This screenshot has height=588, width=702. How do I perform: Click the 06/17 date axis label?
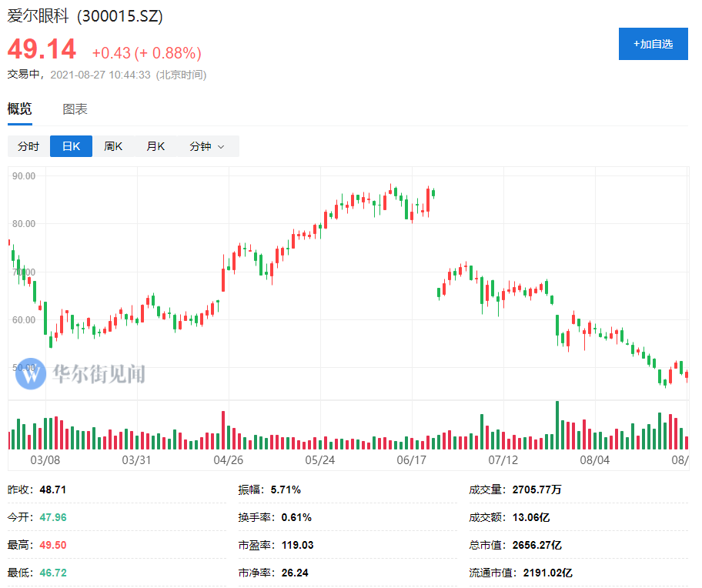412,460
